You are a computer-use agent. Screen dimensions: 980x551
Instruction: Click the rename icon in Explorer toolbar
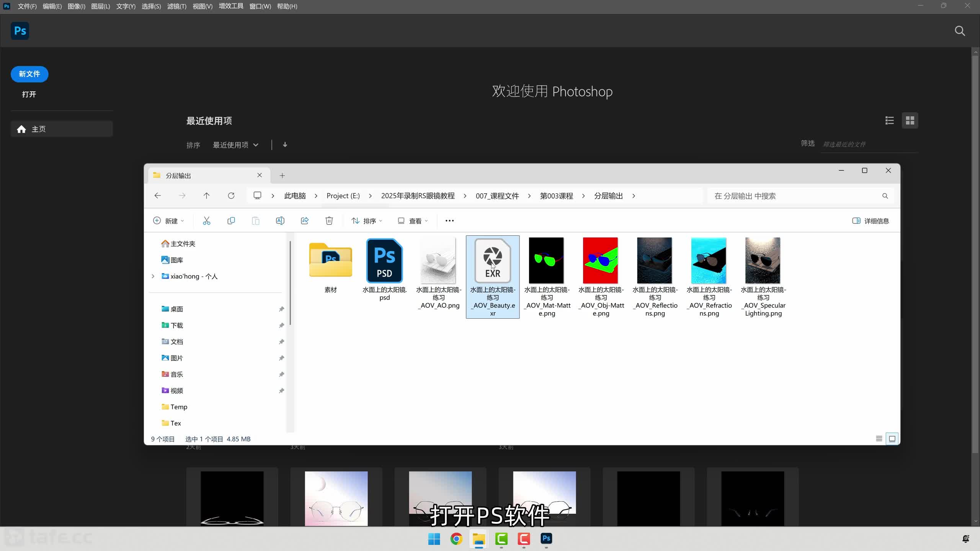(x=280, y=221)
